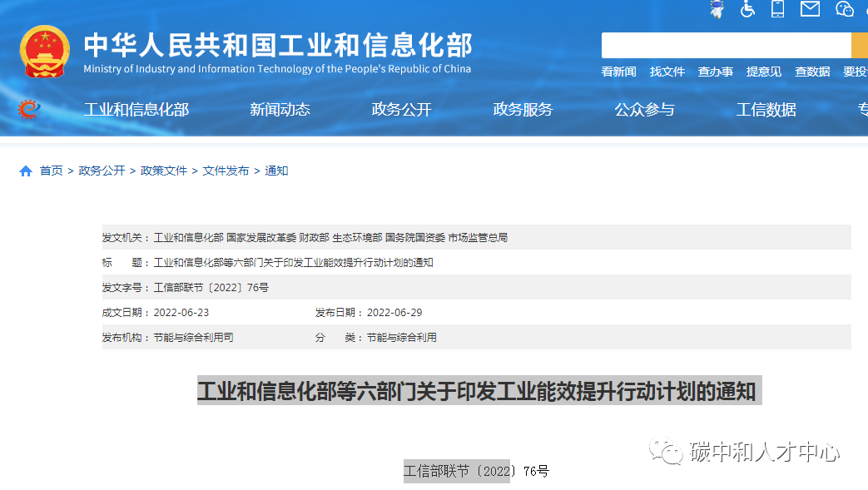Click inside the search input box
The height and width of the screenshot is (490, 868).
pos(724,44)
